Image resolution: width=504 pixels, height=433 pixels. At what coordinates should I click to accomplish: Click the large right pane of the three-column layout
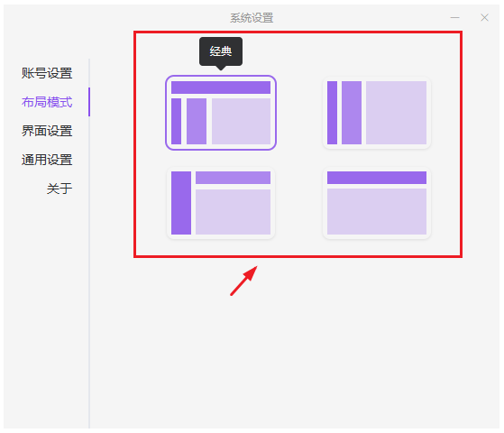pyautogui.click(x=397, y=113)
